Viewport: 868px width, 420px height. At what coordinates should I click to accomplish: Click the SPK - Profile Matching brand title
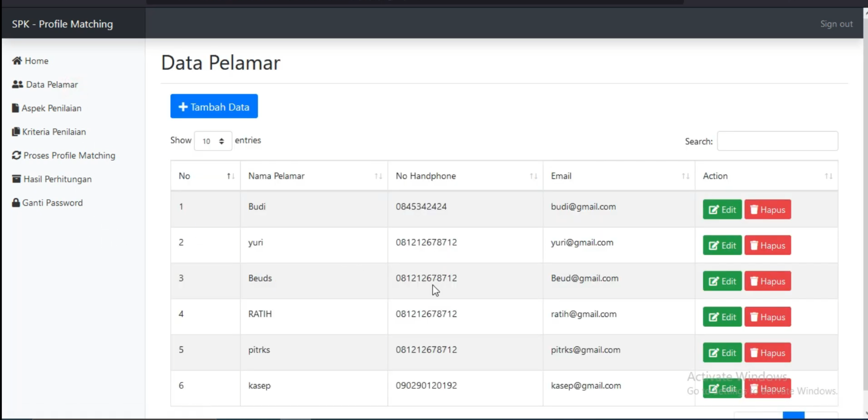pos(62,24)
